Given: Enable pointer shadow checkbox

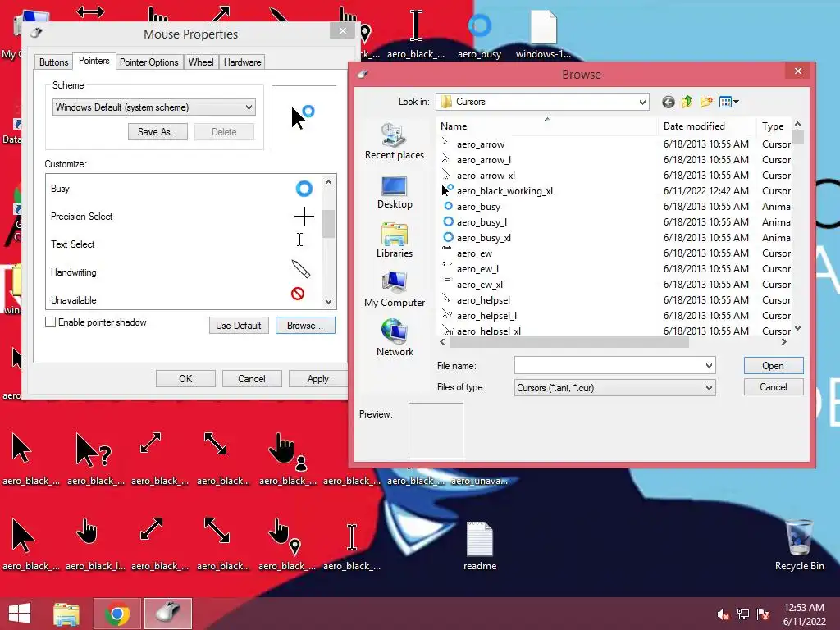Looking at the screenshot, I should click(x=50, y=322).
